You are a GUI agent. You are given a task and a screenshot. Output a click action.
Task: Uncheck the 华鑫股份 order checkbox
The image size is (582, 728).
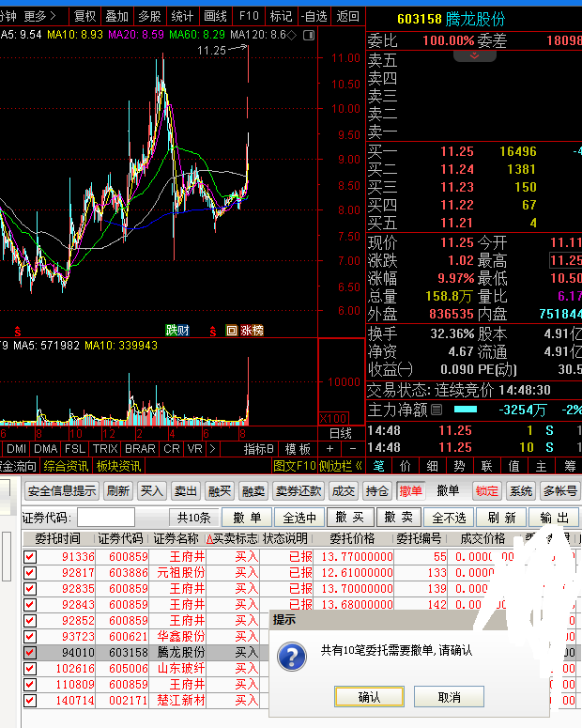[30, 637]
